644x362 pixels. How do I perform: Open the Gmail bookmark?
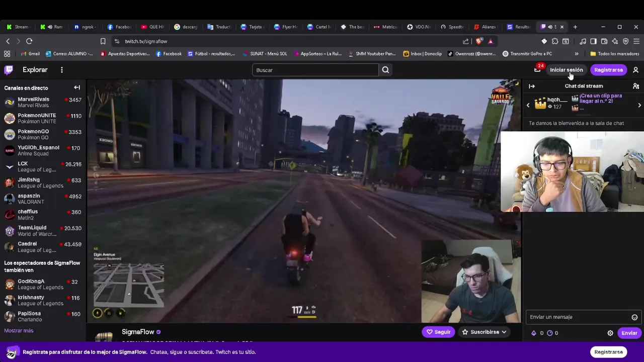click(30, 54)
